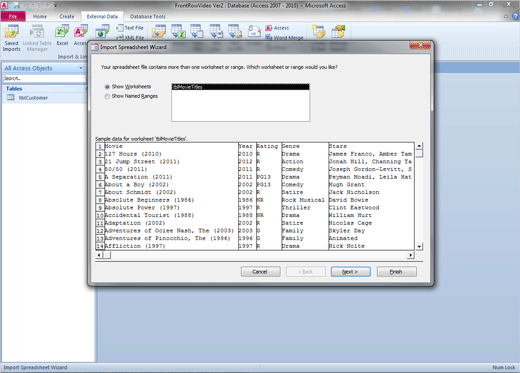Image resolution: width=520 pixels, height=373 pixels.
Task: Click the Cancel button in the wizard
Action: [260, 272]
